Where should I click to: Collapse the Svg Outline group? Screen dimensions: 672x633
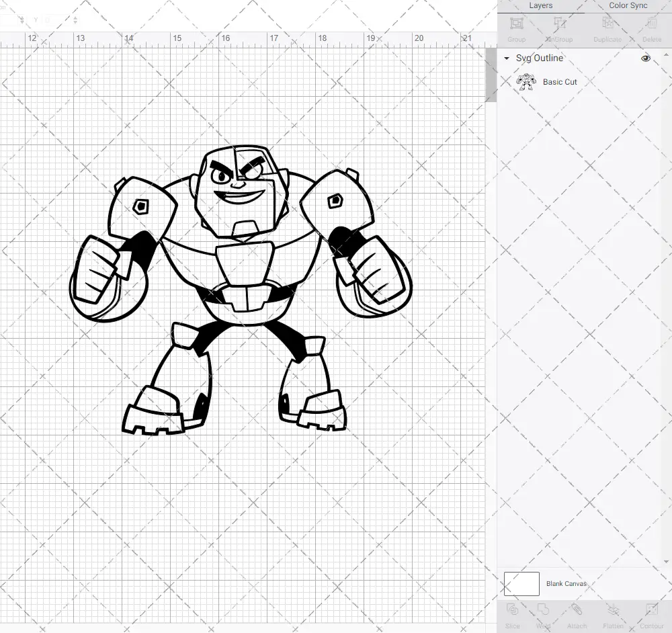tap(506, 58)
